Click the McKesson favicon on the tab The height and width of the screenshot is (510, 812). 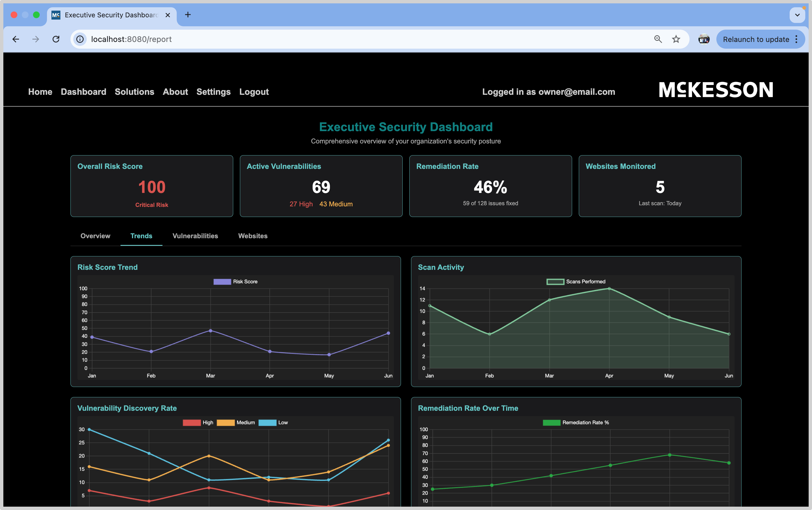(x=56, y=15)
